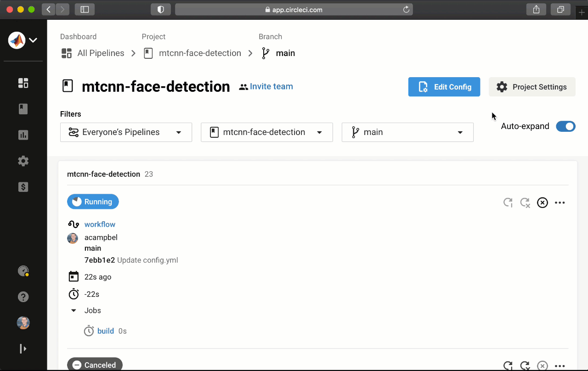Click the browser address bar
The width and height of the screenshot is (588, 371).
click(x=294, y=10)
